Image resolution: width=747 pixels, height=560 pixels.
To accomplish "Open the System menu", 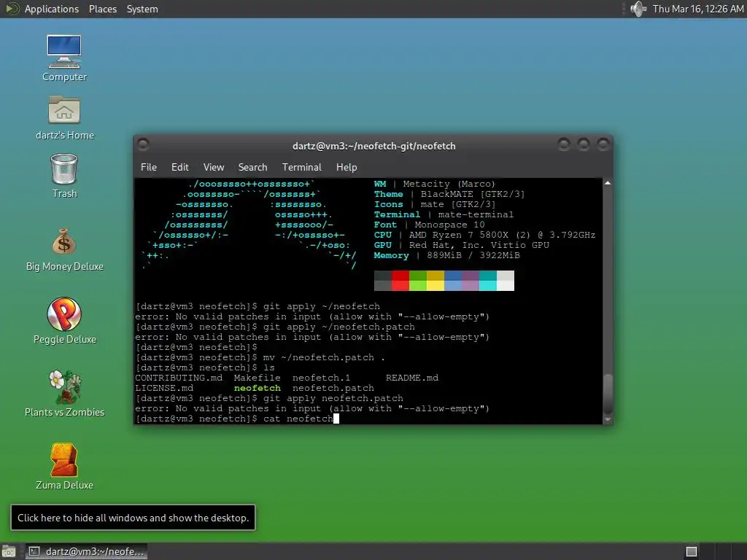I will pos(142,9).
